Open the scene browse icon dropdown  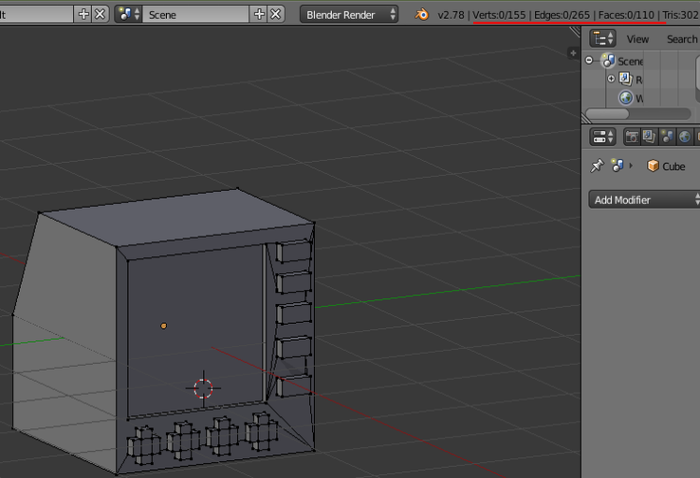pyautogui.click(x=129, y=14)
